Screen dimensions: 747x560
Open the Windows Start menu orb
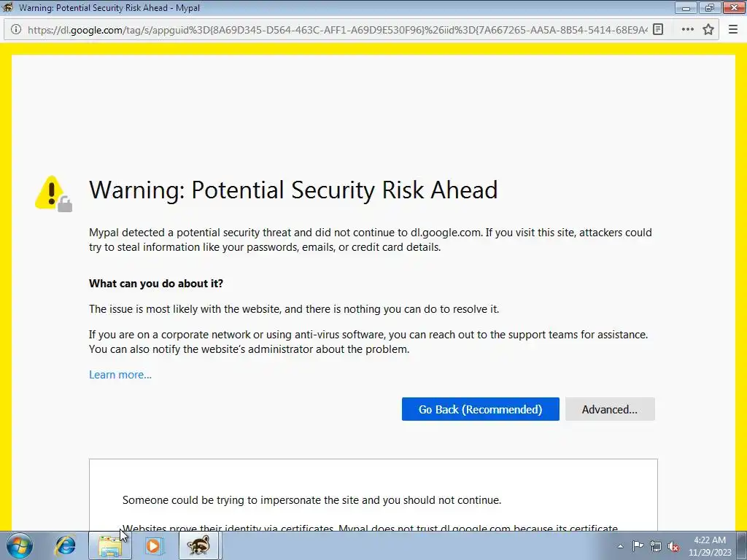coord(19,545)
